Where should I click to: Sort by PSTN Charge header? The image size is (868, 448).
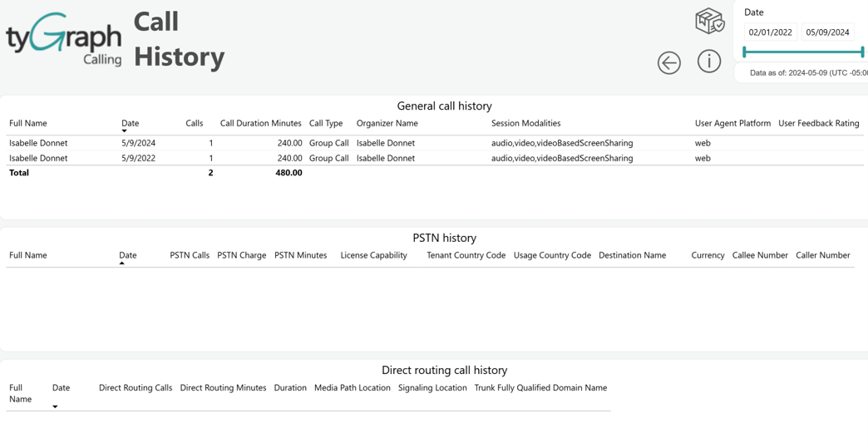(241, 255)
